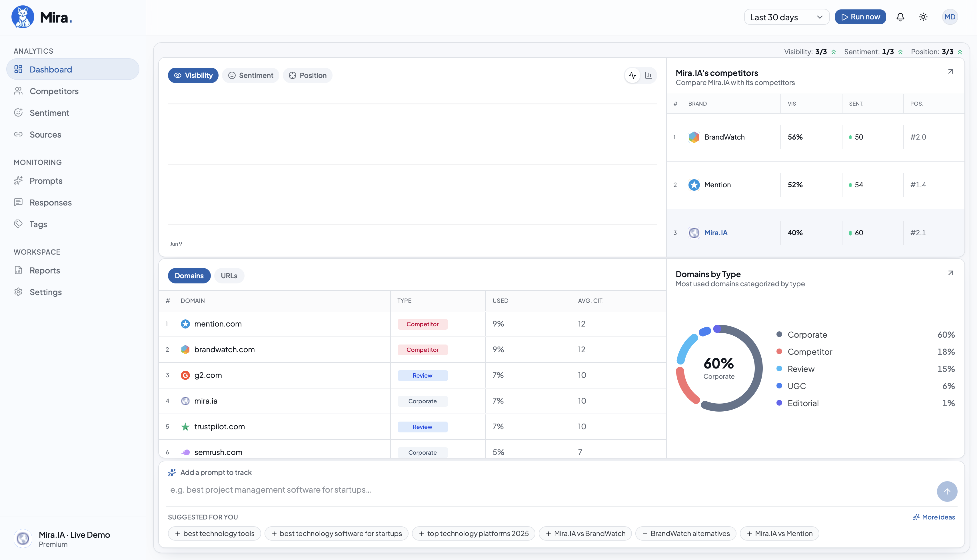Click the trustpilot.com star favicon
977x560 pixels.
pyautogui.click(x=185, y=427)
